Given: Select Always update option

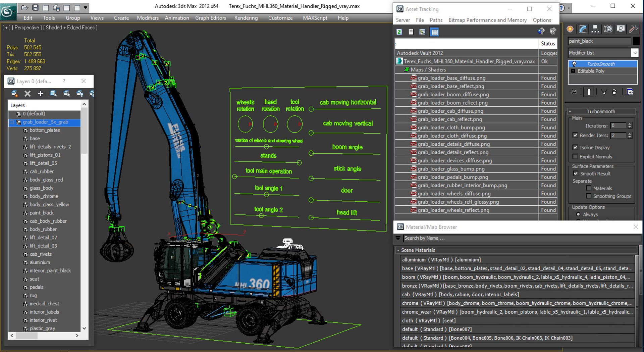Looking at the screenshot, I should click(578, 214).
